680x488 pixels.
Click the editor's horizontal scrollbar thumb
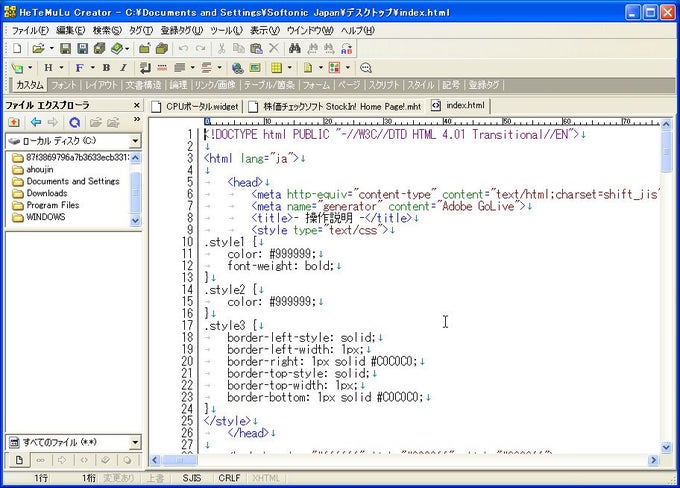(180, 460)
